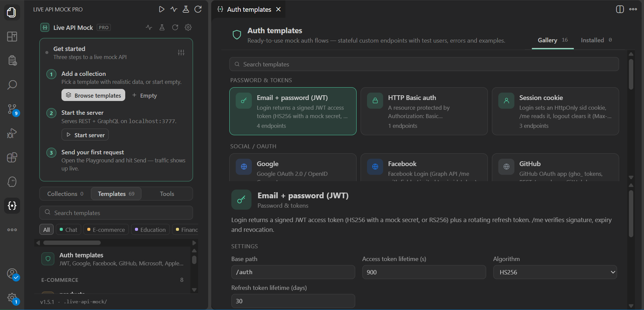Select the Facebook template card
The height and width of the screenshot is (310, 644).
click(424, 167)
